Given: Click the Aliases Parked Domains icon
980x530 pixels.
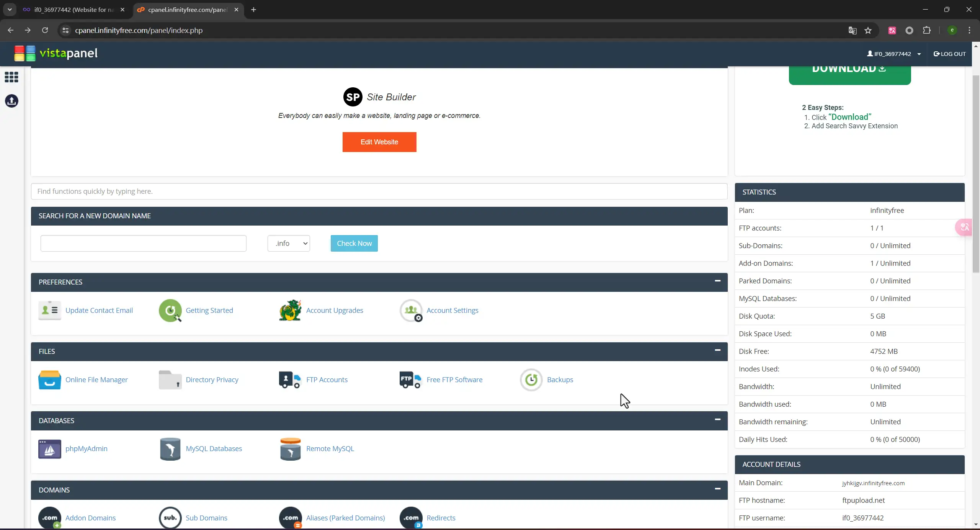Looking at the screenshot, I should click(x=291, y=518).
